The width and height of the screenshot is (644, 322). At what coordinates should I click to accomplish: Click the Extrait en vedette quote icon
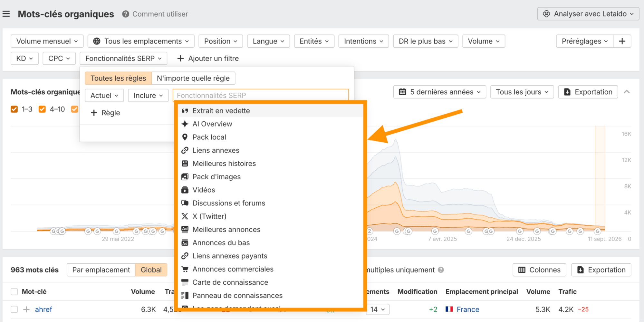185,111
